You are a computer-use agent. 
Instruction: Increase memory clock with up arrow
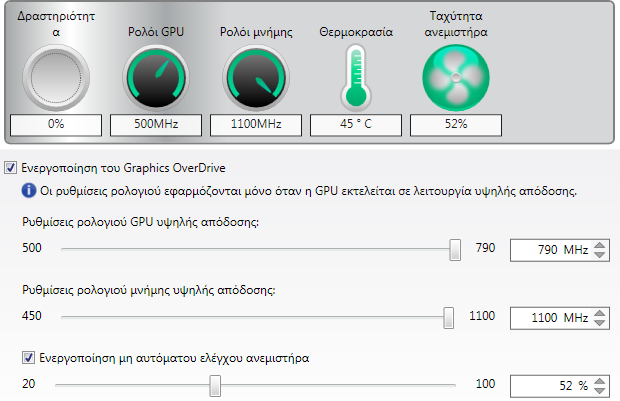click(x=599, y=314)
